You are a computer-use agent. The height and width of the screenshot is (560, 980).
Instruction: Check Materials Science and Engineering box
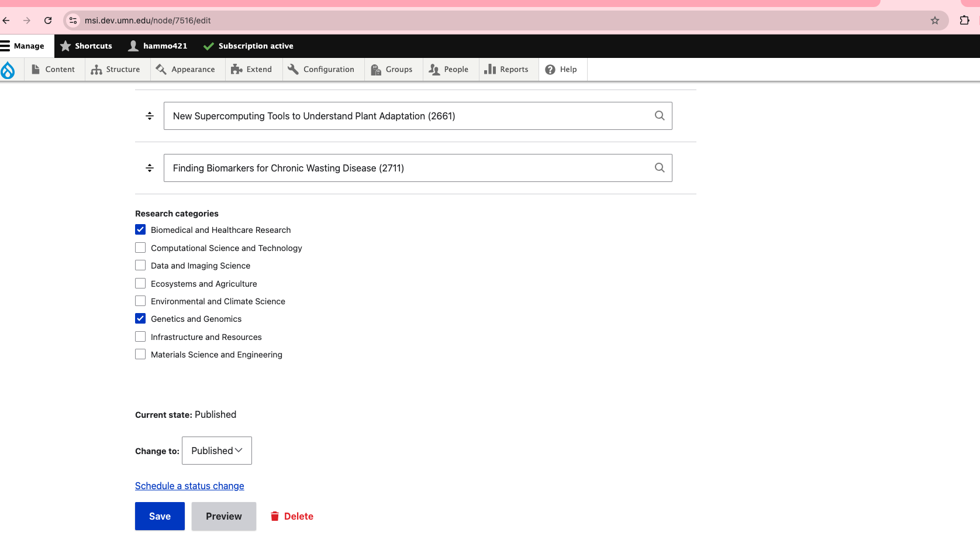[140, 355]
